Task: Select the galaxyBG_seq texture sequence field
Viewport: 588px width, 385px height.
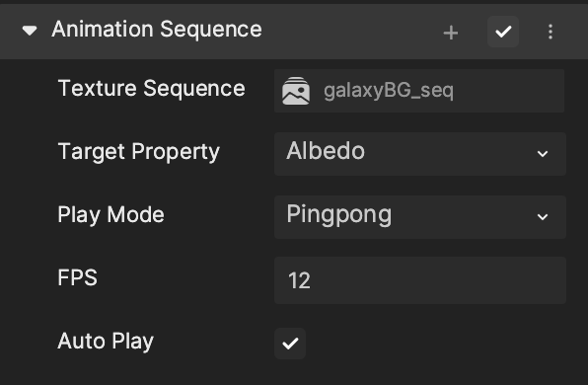Action: point(419,91)
